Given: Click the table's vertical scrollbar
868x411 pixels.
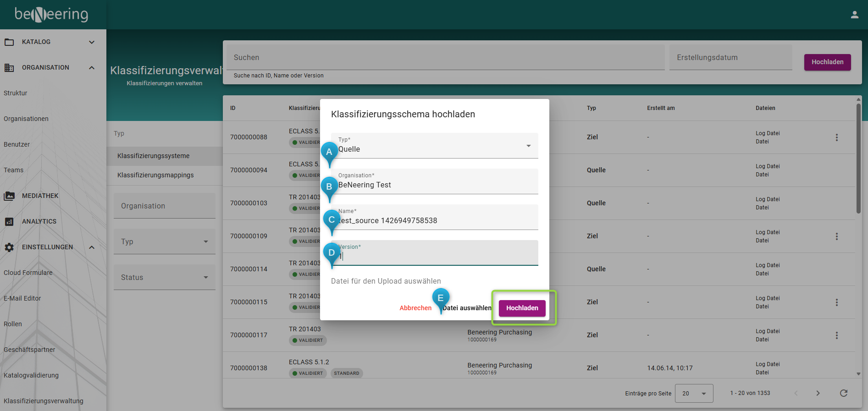Looking at the screenshot, I should tap(858, 158).
